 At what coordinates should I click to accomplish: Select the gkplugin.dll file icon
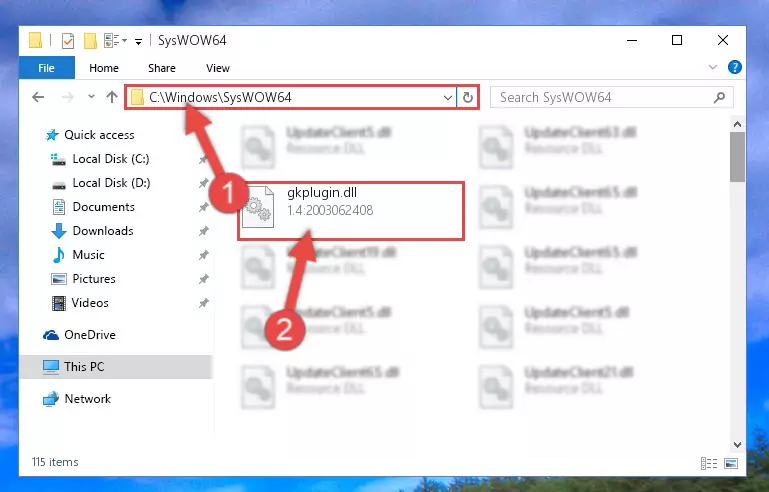pyautogui.click(x=258, y=207)
